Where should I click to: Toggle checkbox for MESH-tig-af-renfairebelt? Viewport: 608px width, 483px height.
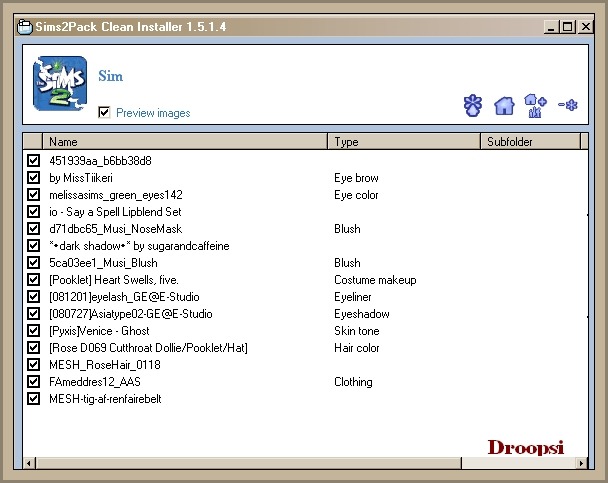tap(33, 398)
